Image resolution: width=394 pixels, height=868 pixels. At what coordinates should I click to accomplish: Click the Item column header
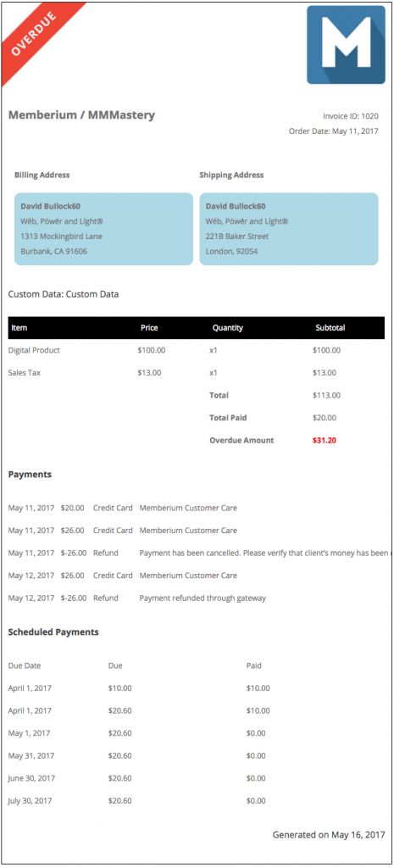point(19,328)
